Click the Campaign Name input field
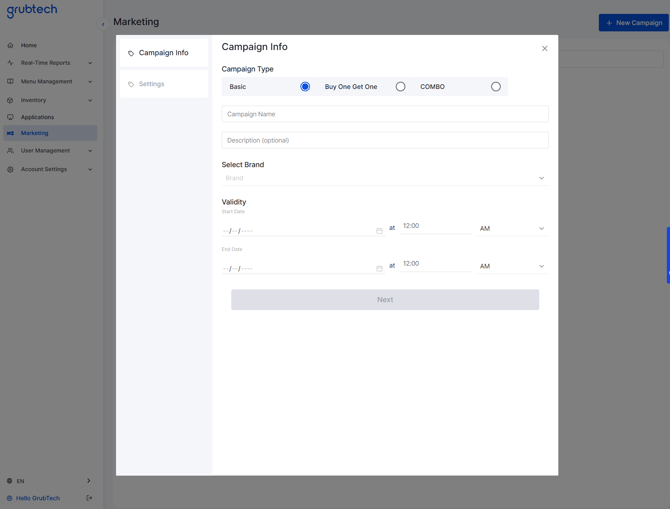 (x=384, y=114)
